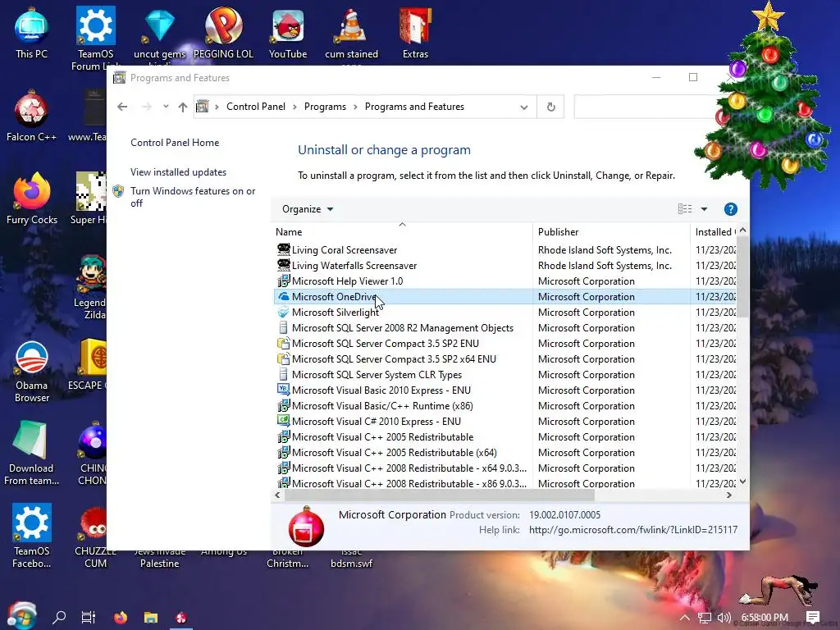The width and height of the screenshot is (840, 630).
Task: Select Visual C++ 2008 Redistributable x64 row
Action: tap(504, 468)
